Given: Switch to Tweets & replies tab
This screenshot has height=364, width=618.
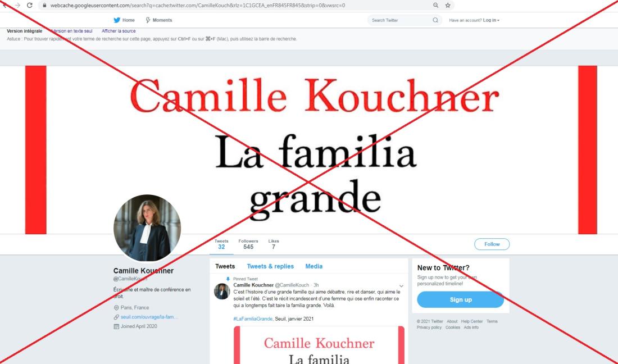Looking at the screenshot, I should point(270,266).
